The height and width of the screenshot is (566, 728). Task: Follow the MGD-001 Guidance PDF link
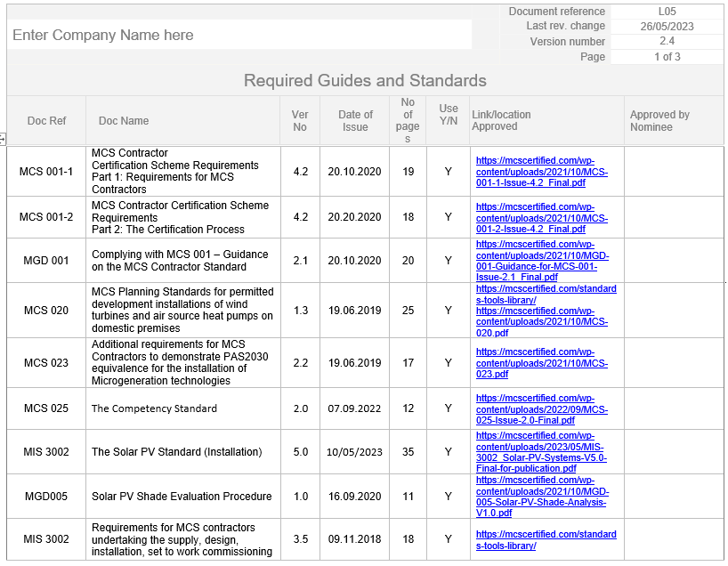(541, 261)
